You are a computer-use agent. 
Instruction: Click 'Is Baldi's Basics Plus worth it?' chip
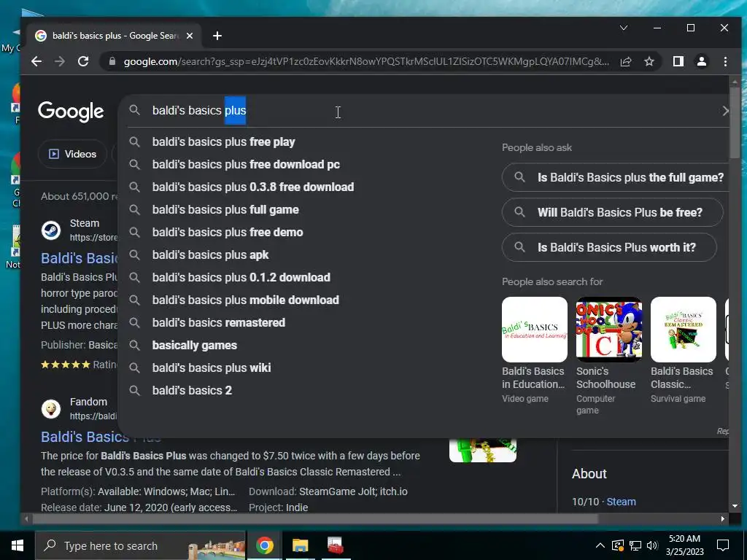pyautogui.click(x=609, y=247)
